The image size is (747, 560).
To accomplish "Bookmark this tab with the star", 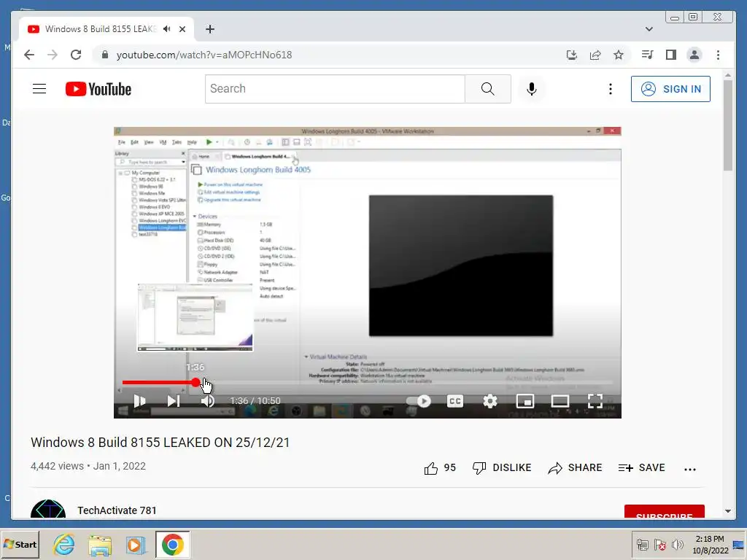I will tap(619, 55).
